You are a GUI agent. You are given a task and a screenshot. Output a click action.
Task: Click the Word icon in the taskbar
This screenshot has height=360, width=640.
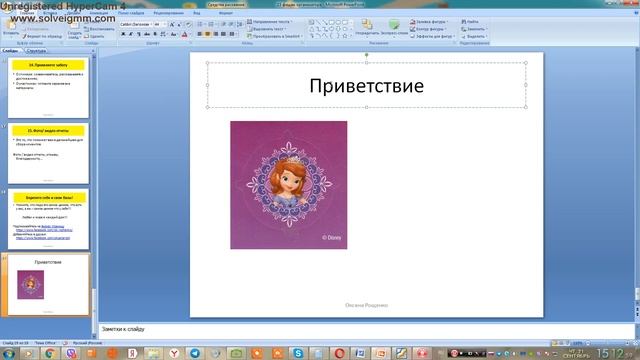pos(360,353)
